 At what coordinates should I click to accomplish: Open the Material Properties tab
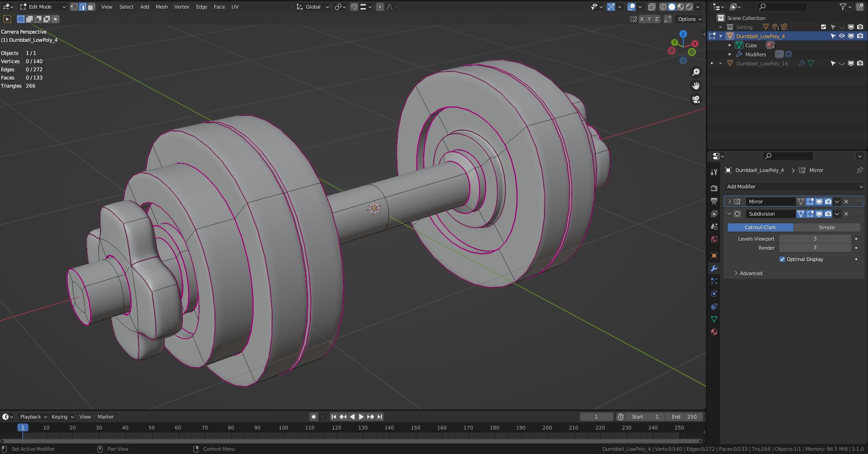pyautogui.click(x=714, y=332)
